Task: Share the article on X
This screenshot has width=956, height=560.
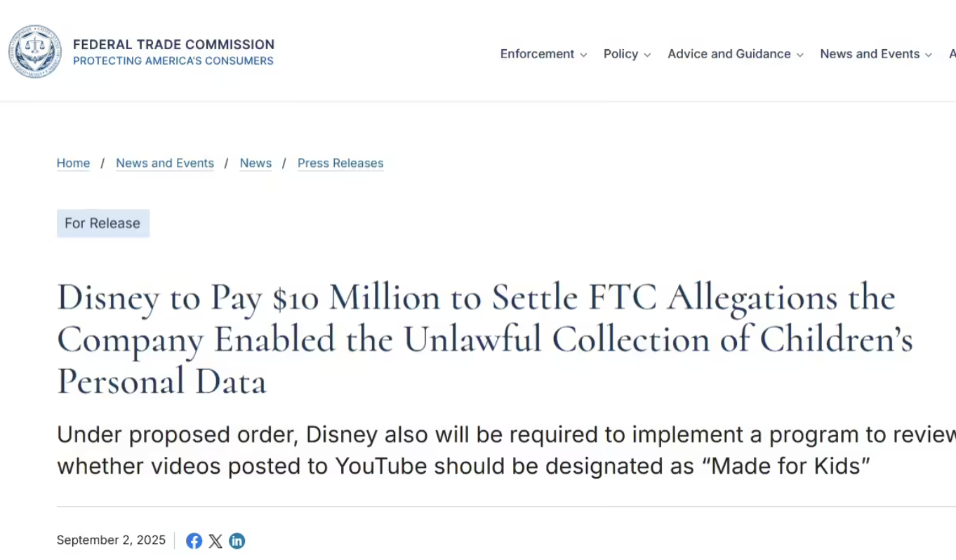Action: [x=215, y=541]
